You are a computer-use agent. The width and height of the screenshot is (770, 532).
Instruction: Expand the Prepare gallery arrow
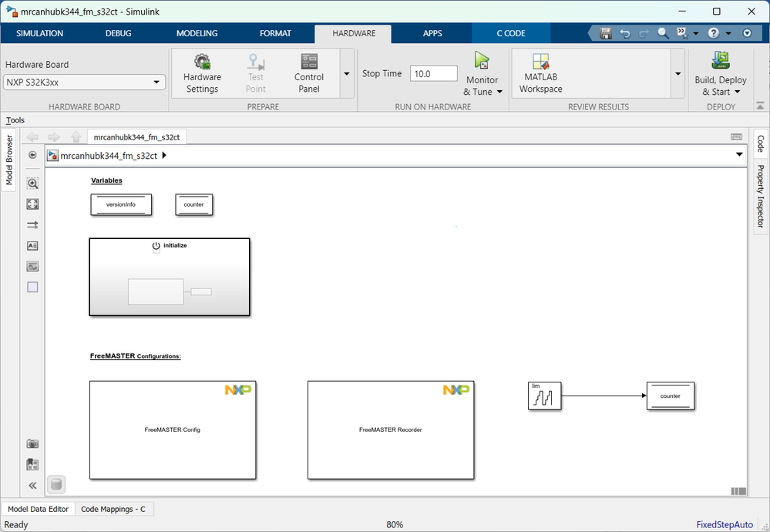pyautogui.click(x=347, y=74)
